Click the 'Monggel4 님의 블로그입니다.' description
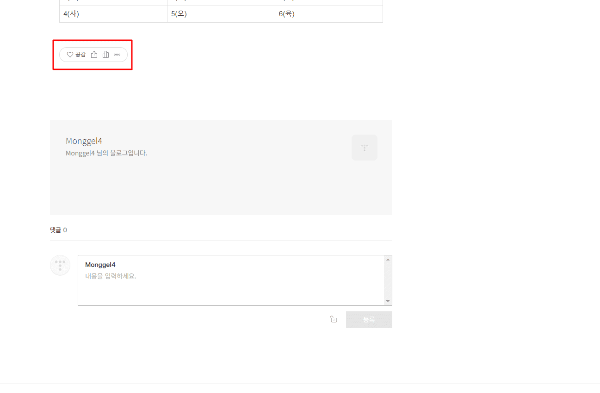Image resolution: width=600 pixels, height=393 pixels. 106,153
